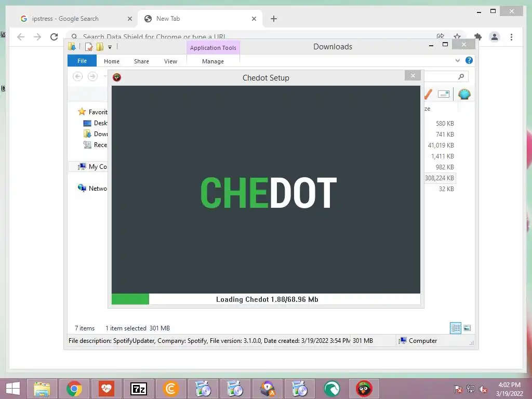Expand the Explorer ribbon with the chevron

(x=457, y=60)
